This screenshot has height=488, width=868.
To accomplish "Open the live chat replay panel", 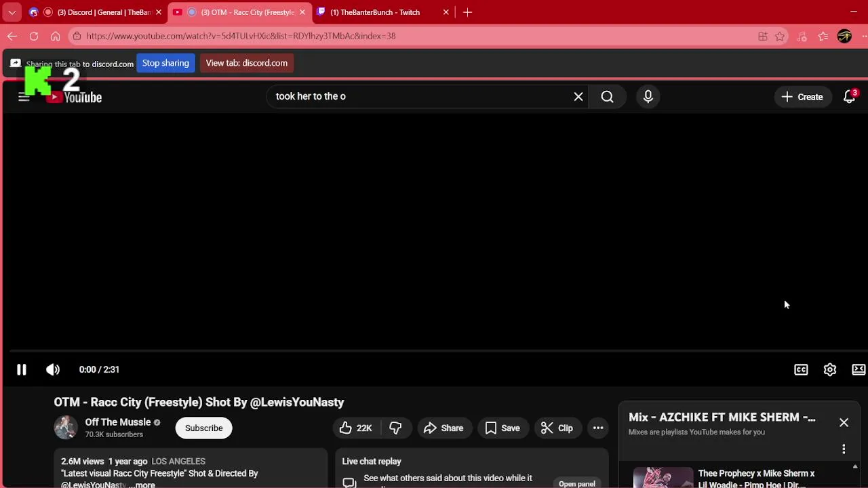I will tap(577, 483).
